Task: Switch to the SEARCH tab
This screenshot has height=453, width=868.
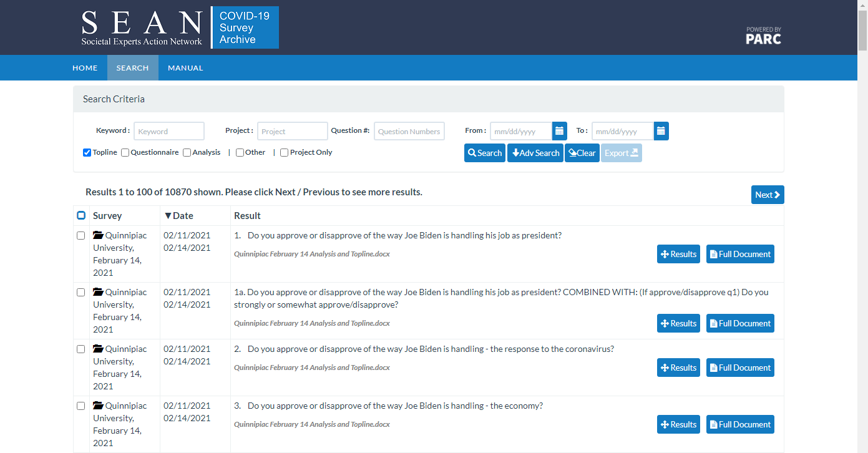Action: tap(132, 68)
